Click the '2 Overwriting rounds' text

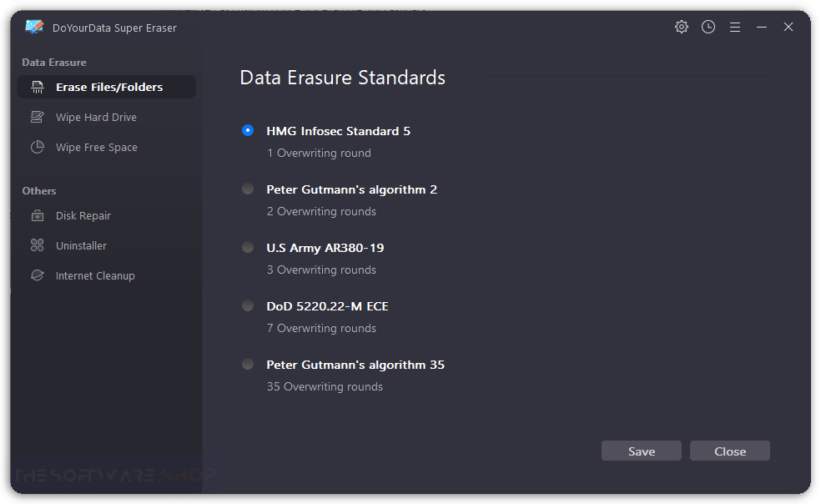(321, 211)
